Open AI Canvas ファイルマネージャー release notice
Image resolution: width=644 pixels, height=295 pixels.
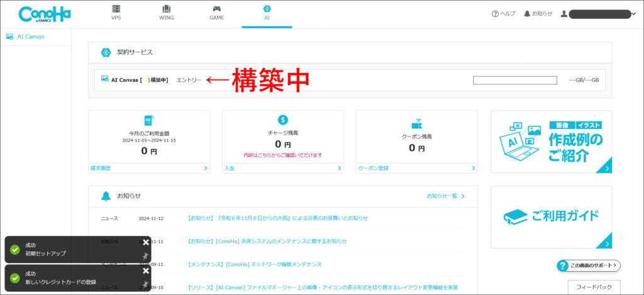point(323,287)
